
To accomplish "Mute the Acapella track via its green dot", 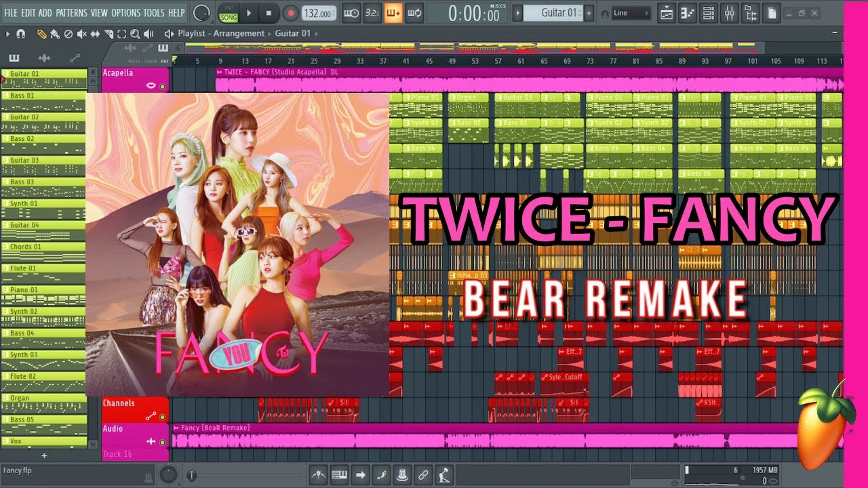I will (162, 85).
